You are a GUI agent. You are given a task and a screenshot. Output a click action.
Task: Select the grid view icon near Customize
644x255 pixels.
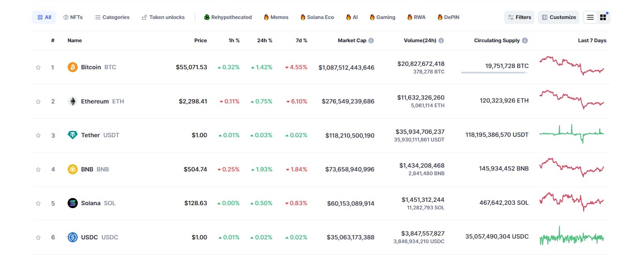pos(603,17)
